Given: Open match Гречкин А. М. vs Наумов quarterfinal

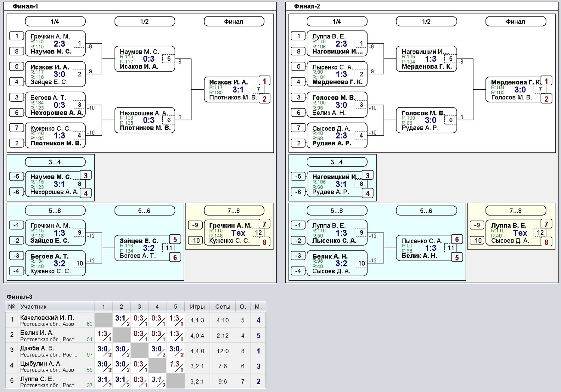Looking at the screenshot, I should tap(55, 43).
